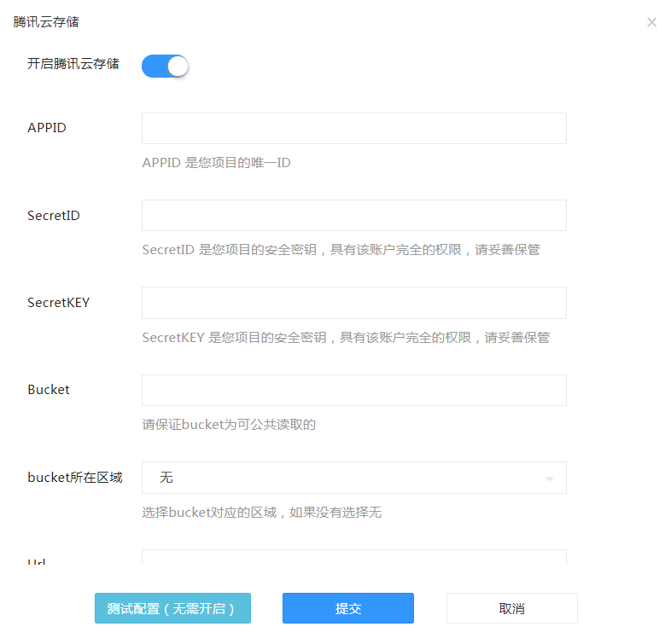Click the Url input field
The height and width of the screenshot is (644, 659).
click(354, 557)
